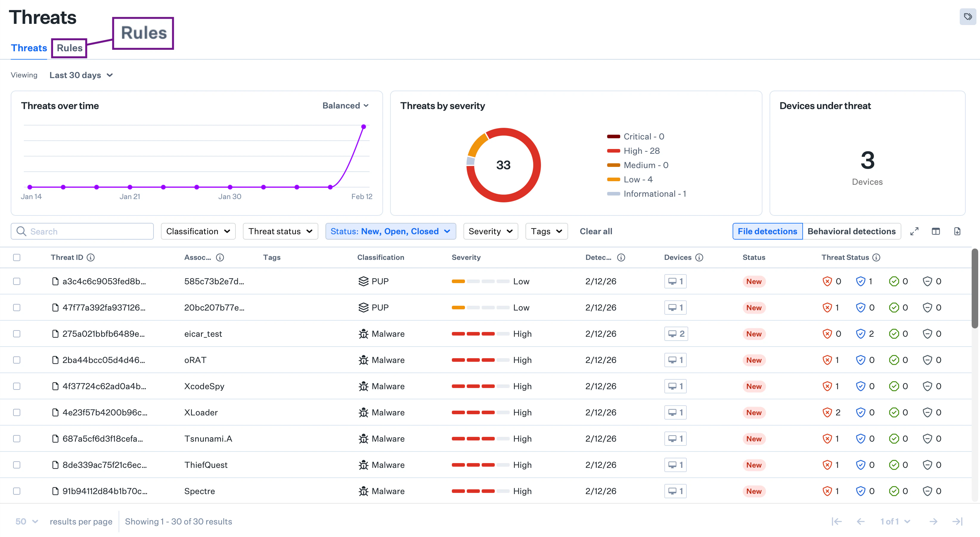This screenshot has width=980, height=537.
Task: Click Clear all filters
Action: [x=596, y=231]
